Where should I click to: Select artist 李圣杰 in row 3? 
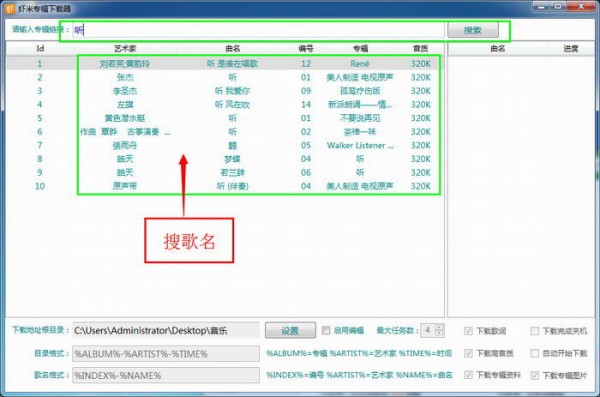[x=125, y=91]
